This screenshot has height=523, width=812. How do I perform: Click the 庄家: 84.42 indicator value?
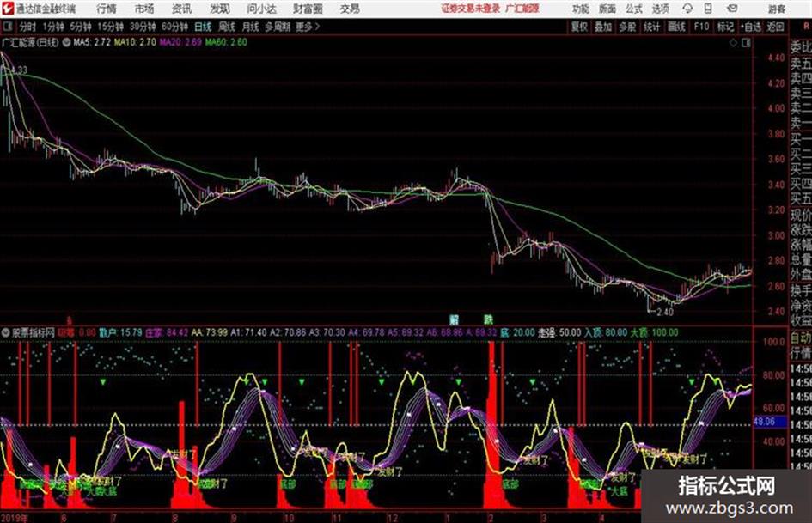tap(167, 332)
